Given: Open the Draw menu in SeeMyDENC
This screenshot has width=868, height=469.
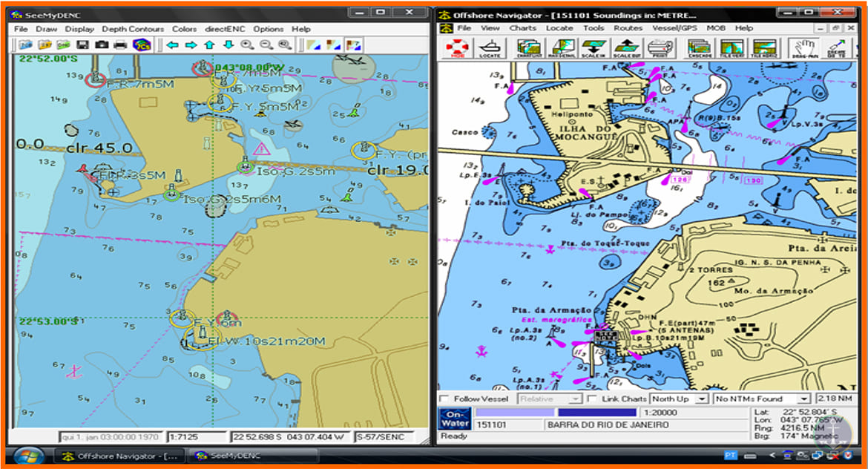Looking at the screenshot, I should (x=47, y=29).
